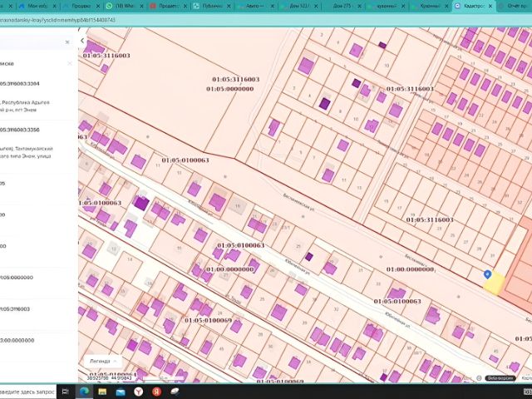Click the browser address bar URL
This screenshot has height=399, width=532.
pyautogui.click(x=57, y=20)
